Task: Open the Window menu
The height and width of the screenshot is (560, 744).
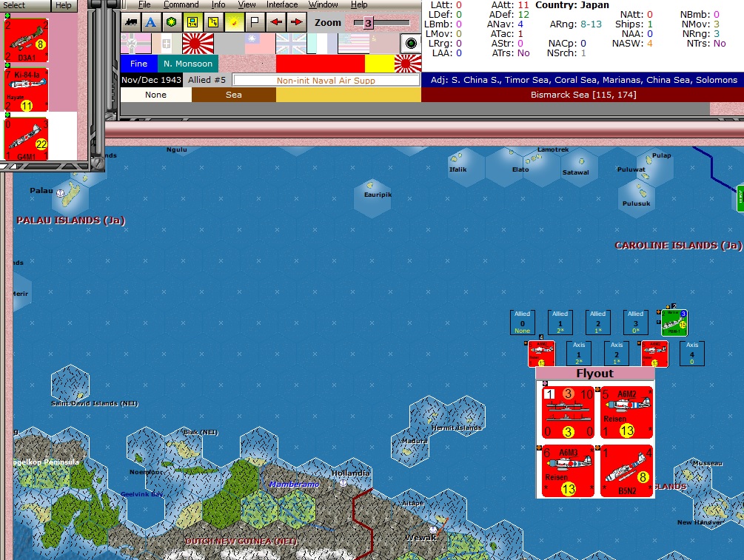Action: point(323,4)
